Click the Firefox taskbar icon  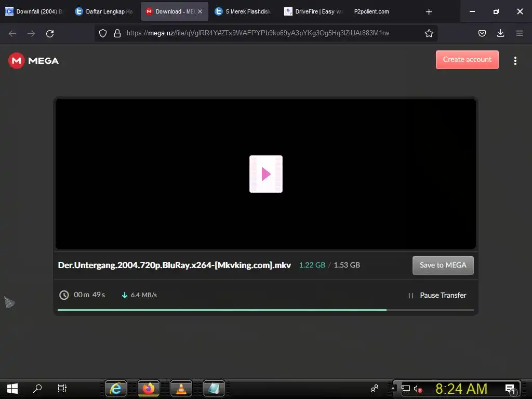coord(148,389)
